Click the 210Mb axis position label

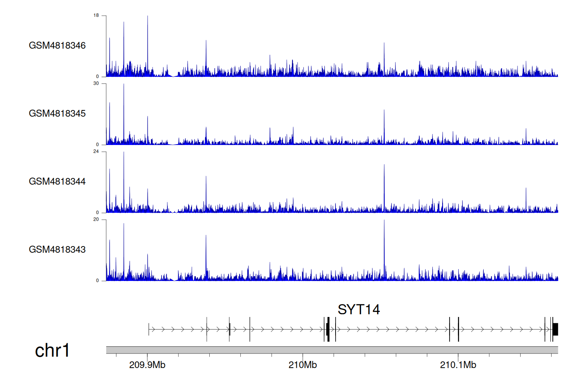303,365
